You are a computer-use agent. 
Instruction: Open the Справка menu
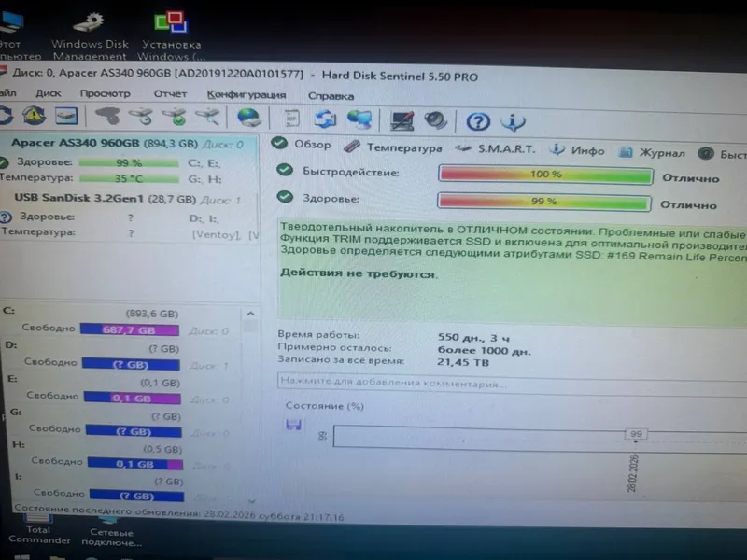click(331, 96)
